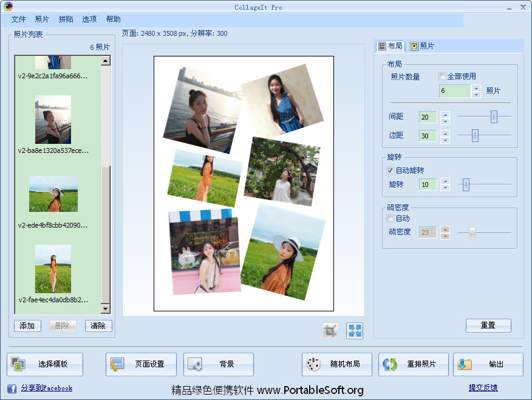Increase 边距 margin value spinner
The width and height of the screenshot is (532, 400).
tap(445, 133)
